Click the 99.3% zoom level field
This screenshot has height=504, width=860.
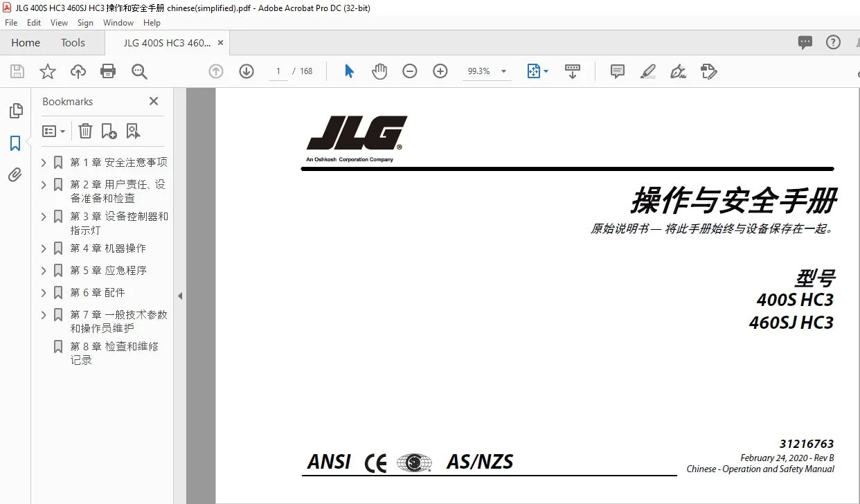pos(478,71)
